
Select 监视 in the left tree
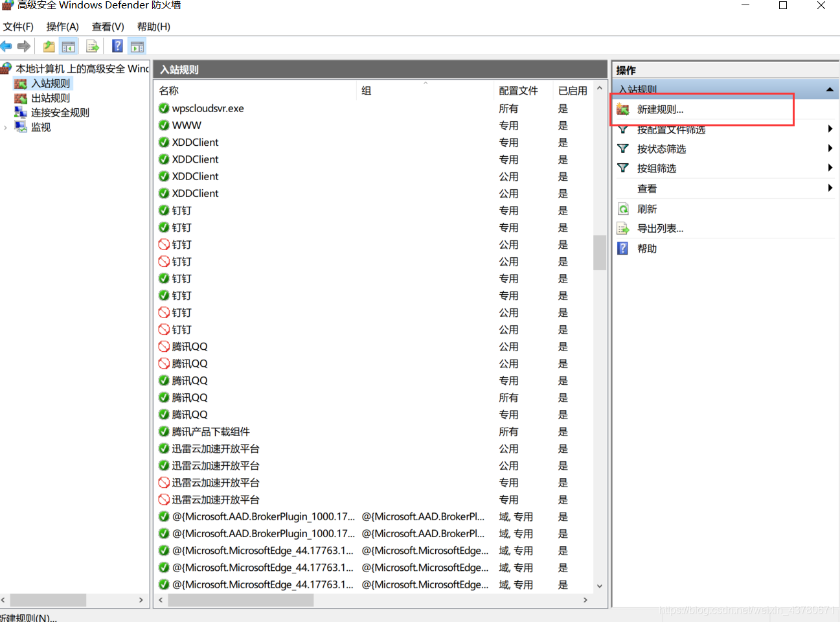tap(41, 127)
